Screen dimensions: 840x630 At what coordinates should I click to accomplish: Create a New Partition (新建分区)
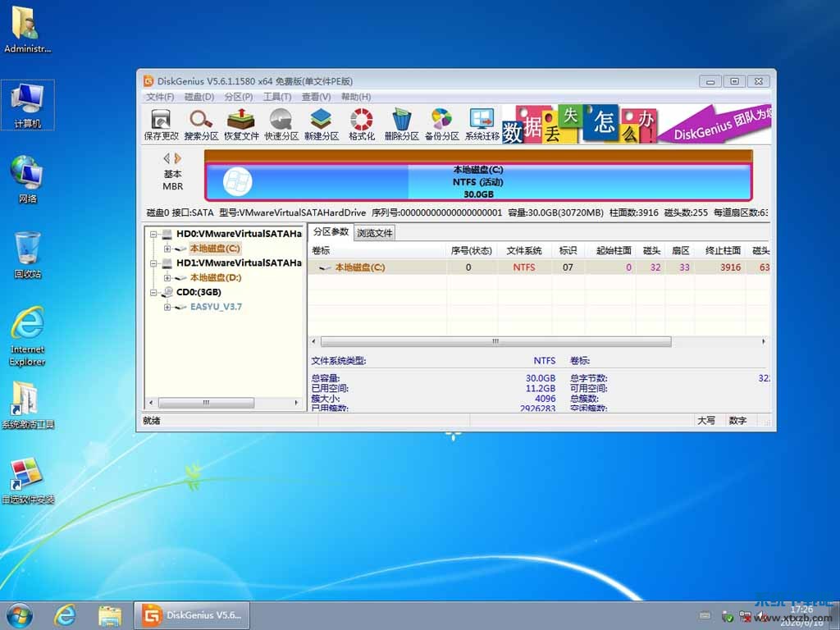(x=322, y=125)
